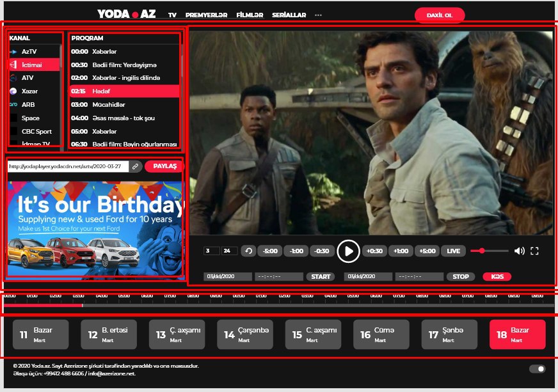Skip forward +5:00 button
Image resolution: width=558 pixels, height=392 pixels.
427,251
